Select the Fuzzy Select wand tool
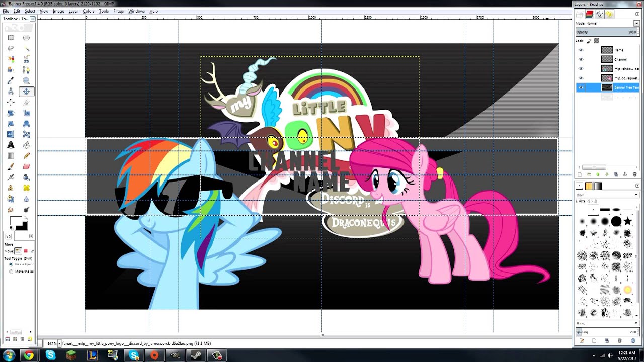The height and width of the screenshot is (362, 644). [26, 48]
